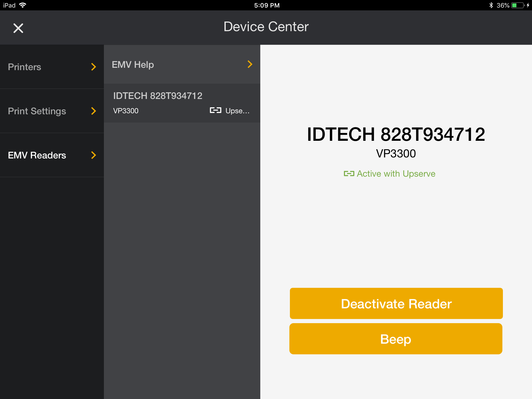
Task: Expand the EMV Readers section chevron
Action: (93, 155)
